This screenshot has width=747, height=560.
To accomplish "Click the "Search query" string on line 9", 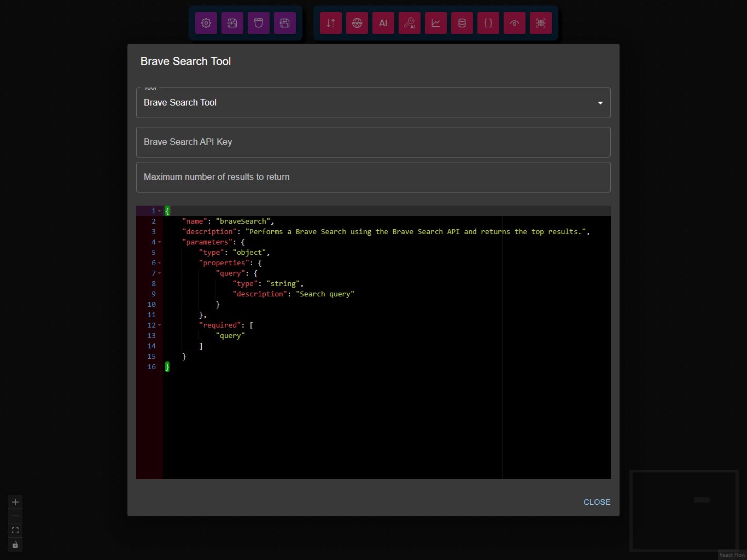I will point(325,294).
